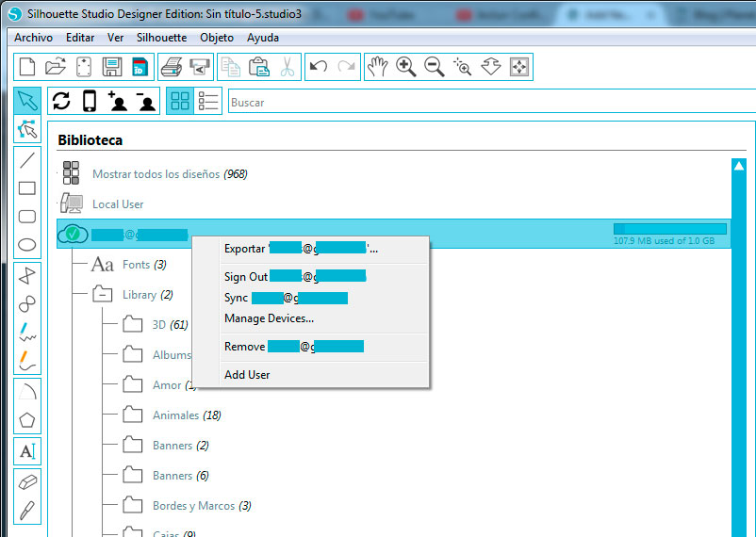
Task: Open the Silhouette menu
Action: 161,38
